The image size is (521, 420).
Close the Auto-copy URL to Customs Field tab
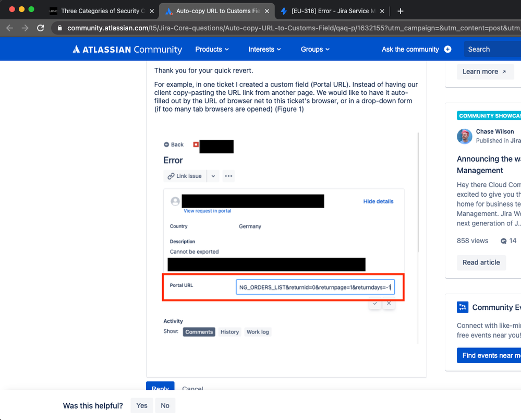[x=267, y=11]
